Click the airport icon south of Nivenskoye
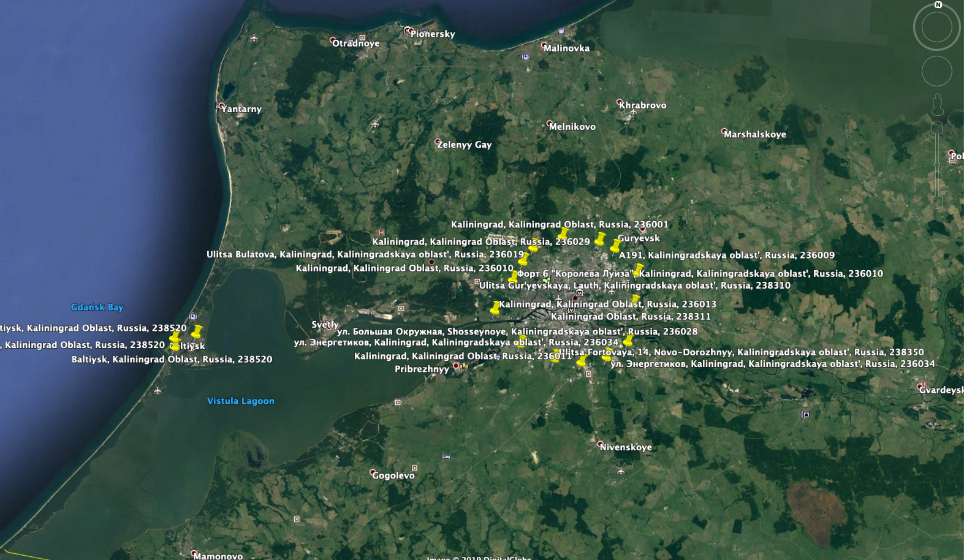Image resolution: width=964 pixels, height=560 pixels. [621, 471]
